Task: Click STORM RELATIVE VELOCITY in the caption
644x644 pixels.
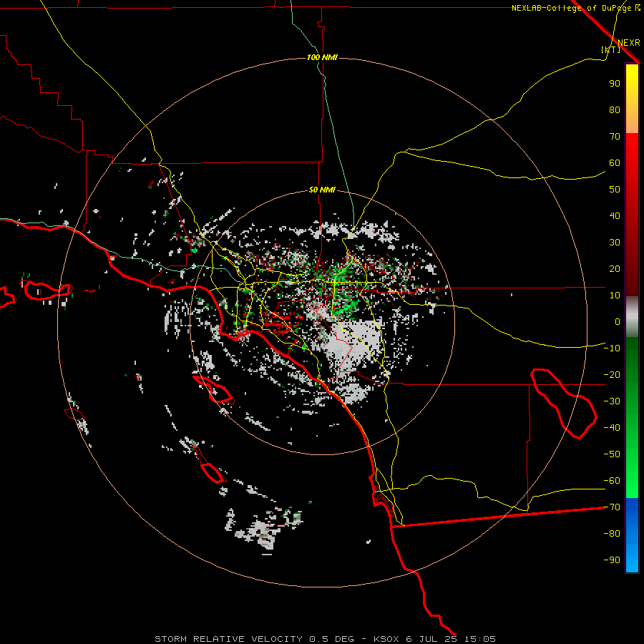Action: [x=229, y=639]
